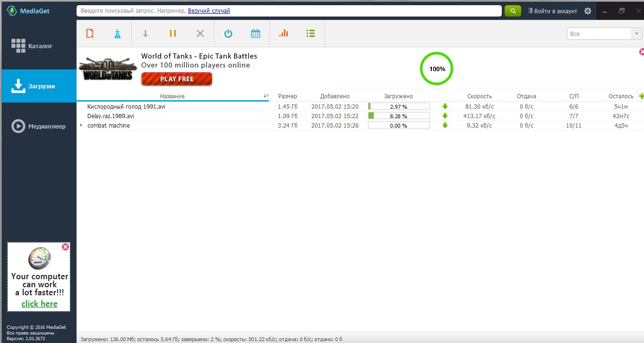Click the World of Tanks ad title
Image resolution: width=644 pixels, height=343 pixels.
coord(199,56)
